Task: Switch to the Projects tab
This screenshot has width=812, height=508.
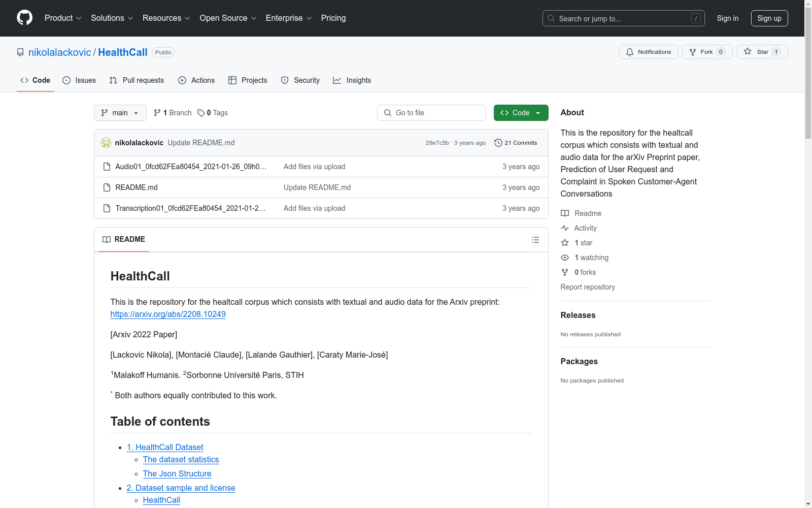Action: click(x=248, y=80)
